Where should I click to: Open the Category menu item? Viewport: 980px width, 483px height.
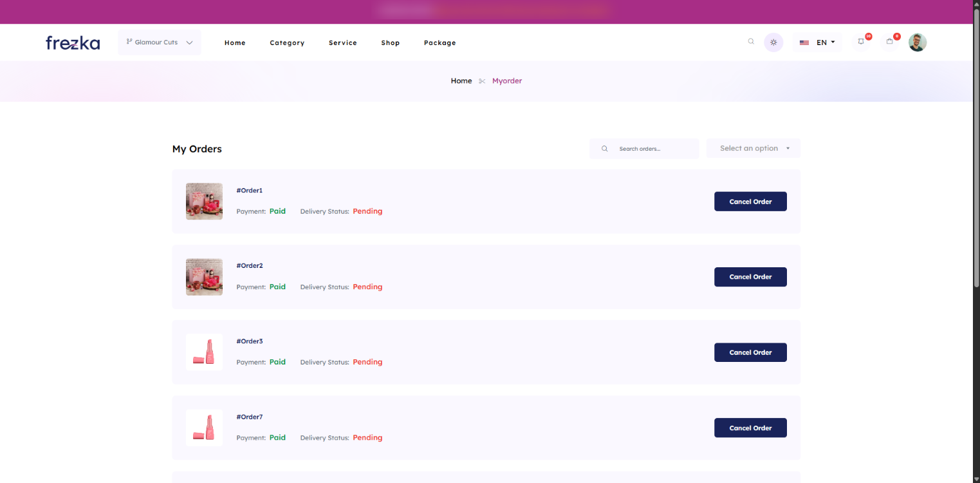coord(287,43)
